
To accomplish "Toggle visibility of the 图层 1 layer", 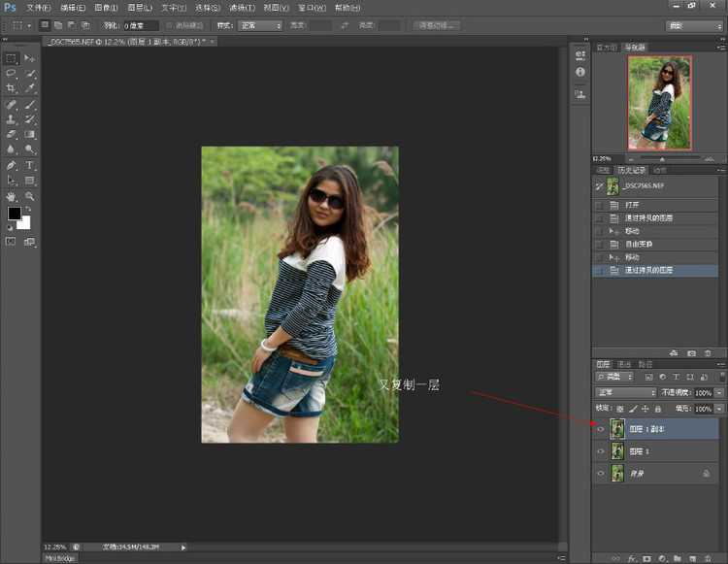I will [x=601, y=451].
